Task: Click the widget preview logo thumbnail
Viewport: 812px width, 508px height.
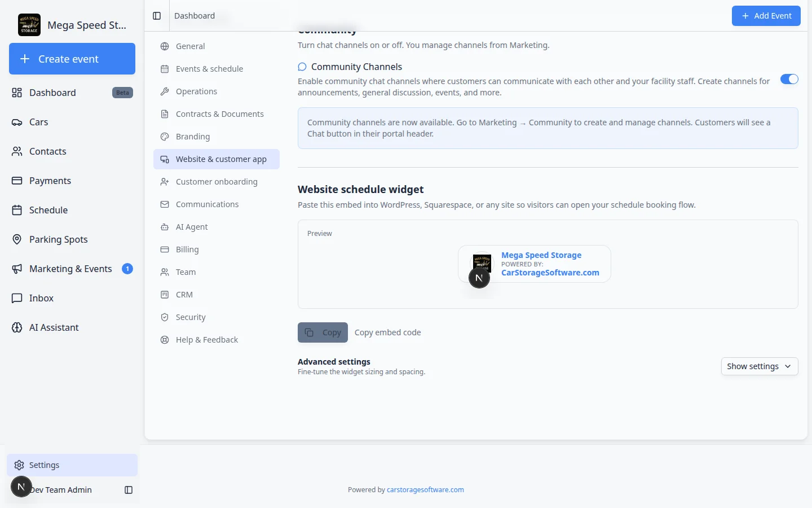Action: point(482,264)
